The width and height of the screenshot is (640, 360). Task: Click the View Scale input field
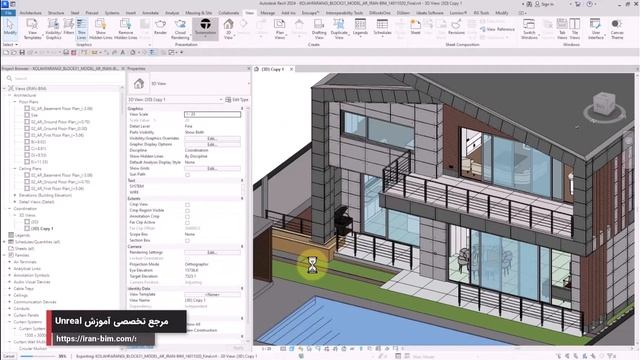212,114
